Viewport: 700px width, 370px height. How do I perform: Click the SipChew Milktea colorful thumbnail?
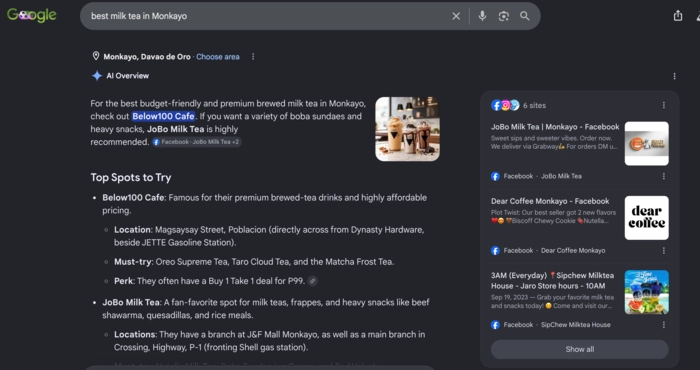646,292
